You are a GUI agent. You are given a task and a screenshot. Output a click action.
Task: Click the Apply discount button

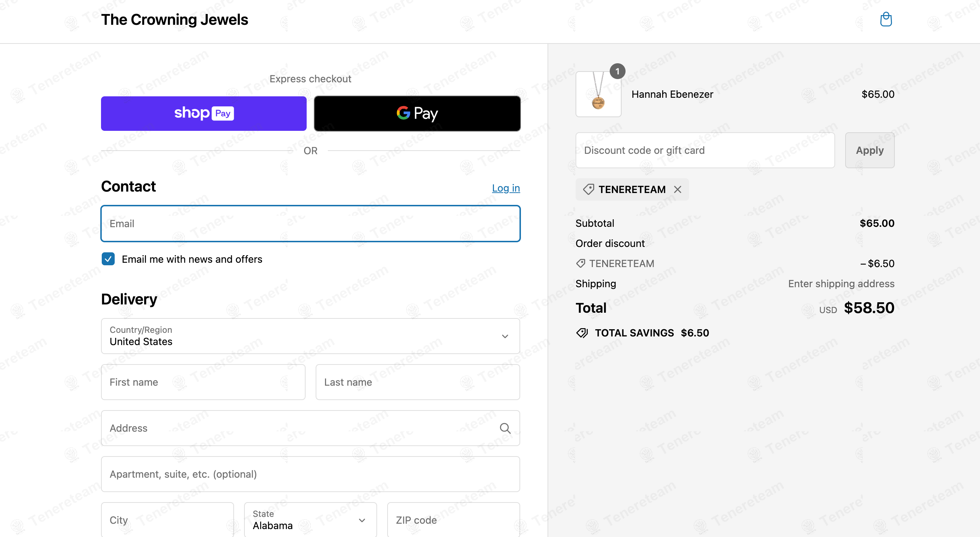870,150
